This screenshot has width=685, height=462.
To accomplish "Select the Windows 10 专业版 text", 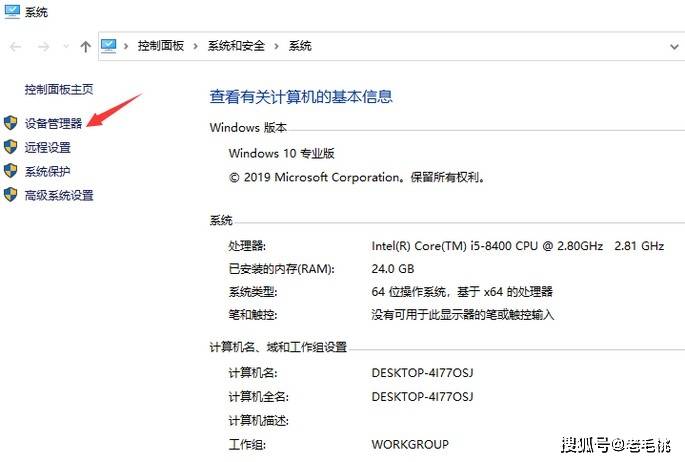I will click(281, 153).
